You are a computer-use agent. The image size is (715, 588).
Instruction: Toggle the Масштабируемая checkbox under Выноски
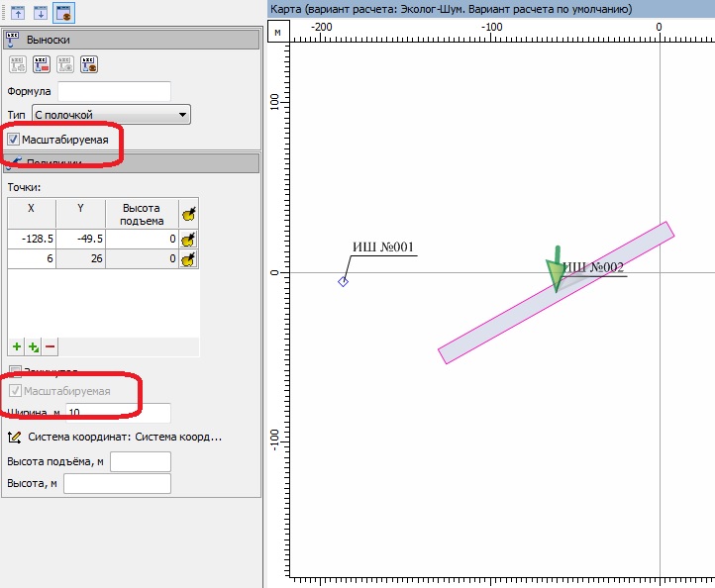(14, 141)
